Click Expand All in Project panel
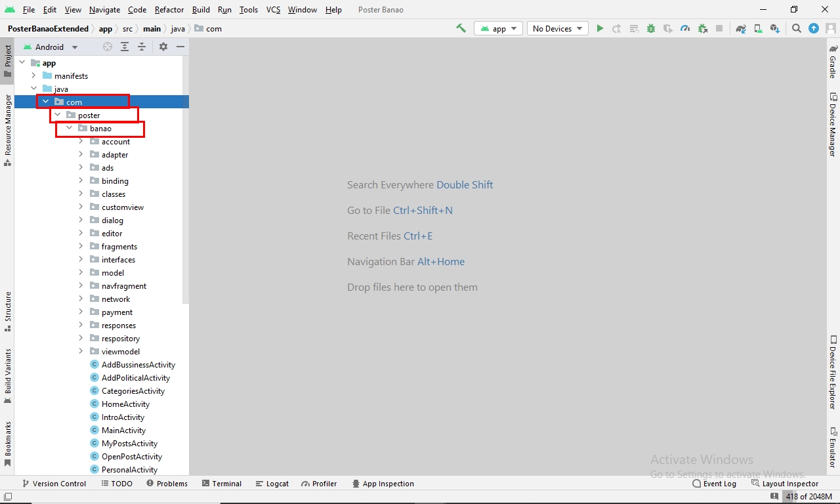This screenshot has height=504, width=840. [x=125, y=47]
